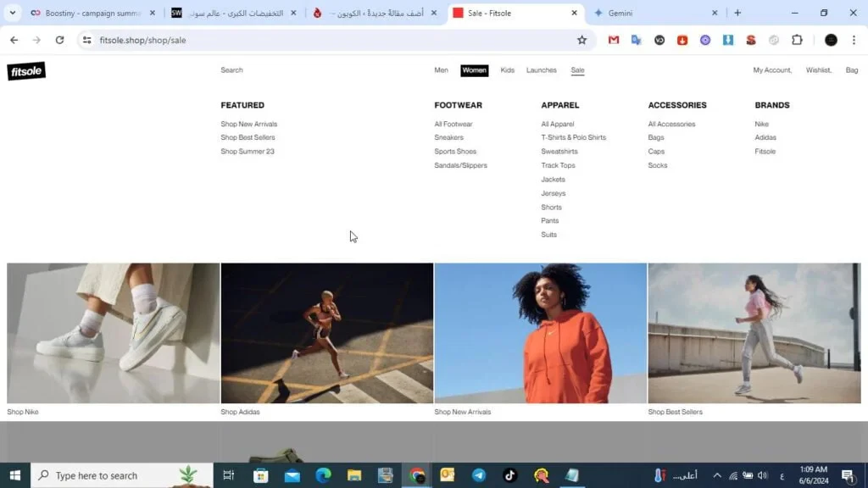Viewport: 868px width, 488px height.
Task: Click the Fitsole logo
Action: [26, 71]
